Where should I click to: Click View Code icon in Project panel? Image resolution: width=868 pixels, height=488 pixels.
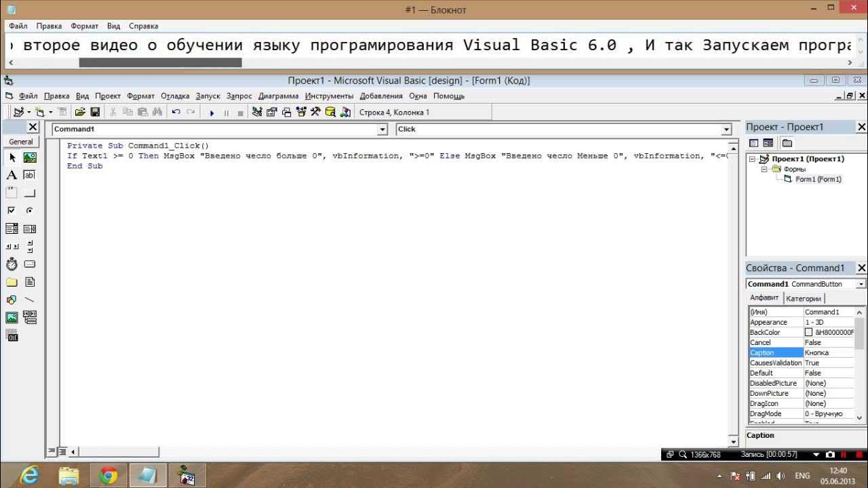tap(753, 143)
